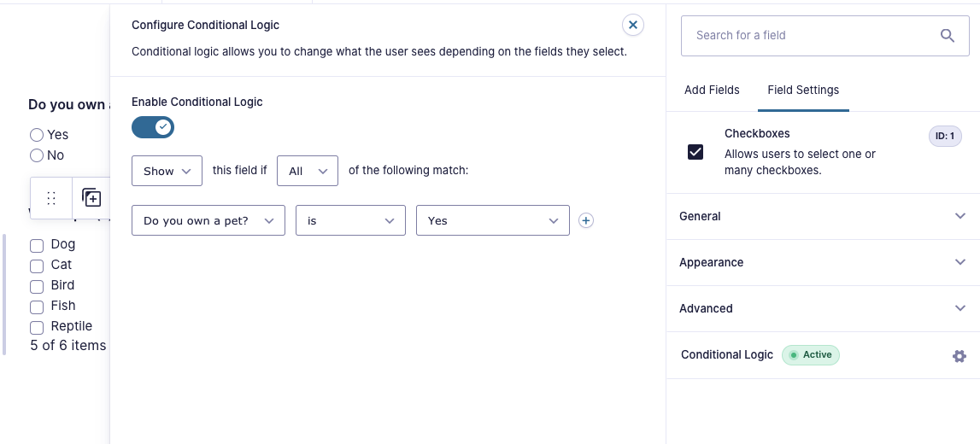Open the All match-type dropdown
Viewport: 980px width, 444px height.
click(308, 171)
